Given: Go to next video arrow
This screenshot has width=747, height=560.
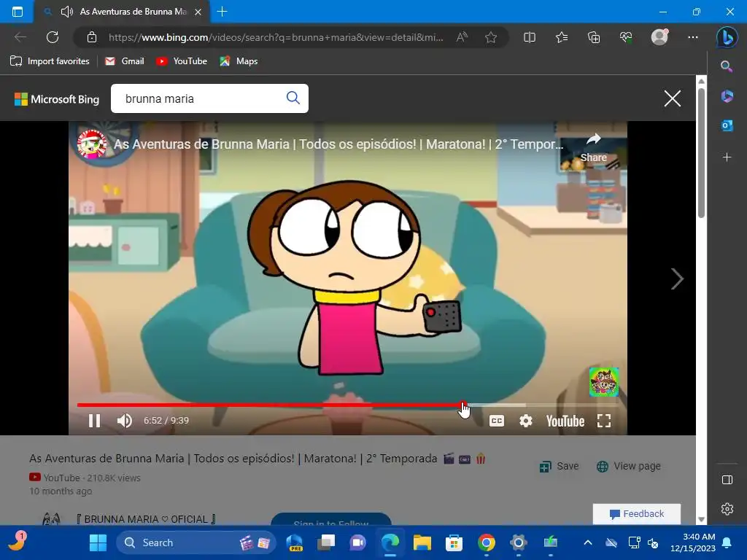Looking at the screenshot, I should (x=677, y=279).
